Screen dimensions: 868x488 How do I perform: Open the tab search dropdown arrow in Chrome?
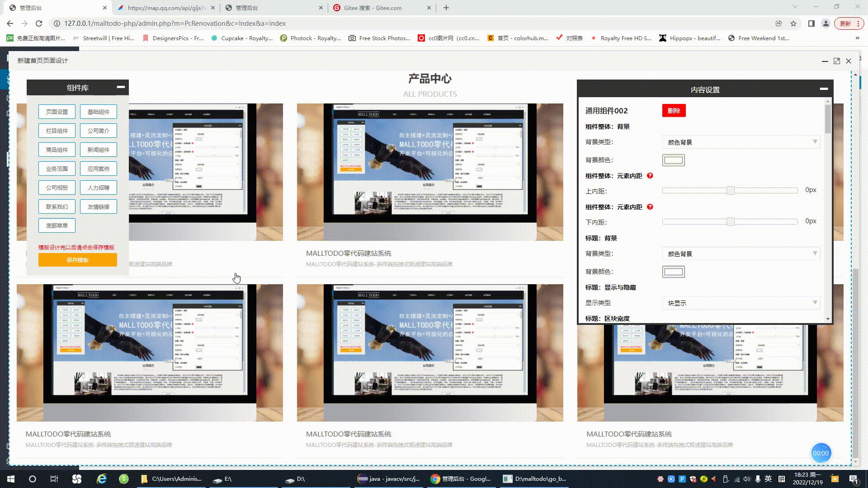[x=795, y=7]
